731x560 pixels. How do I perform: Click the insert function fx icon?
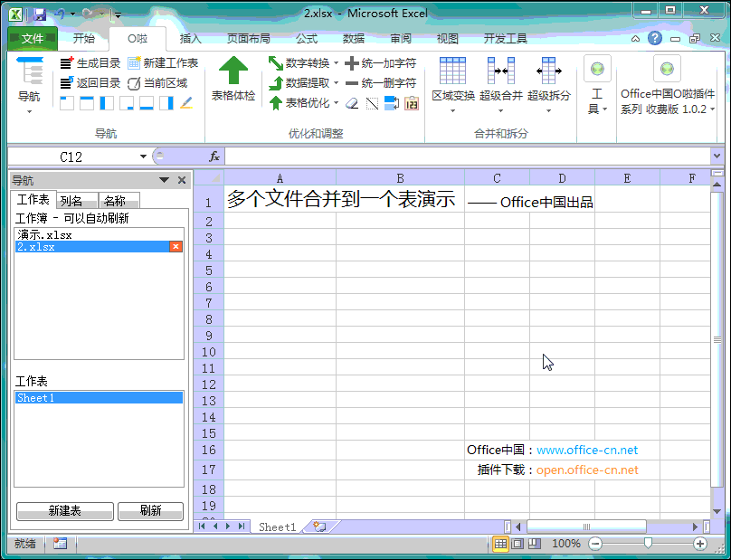pos(214,157)
